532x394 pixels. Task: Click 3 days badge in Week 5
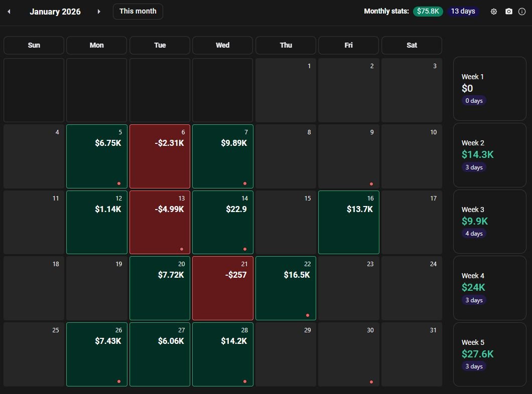point(474,366)
